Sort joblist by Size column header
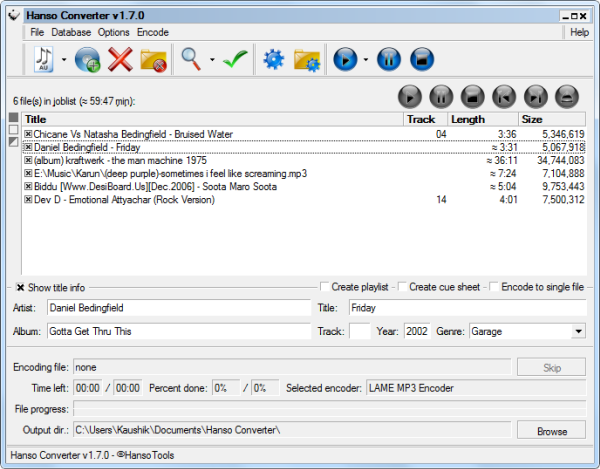This screenshot has width=600, height=469. [552, 119]
